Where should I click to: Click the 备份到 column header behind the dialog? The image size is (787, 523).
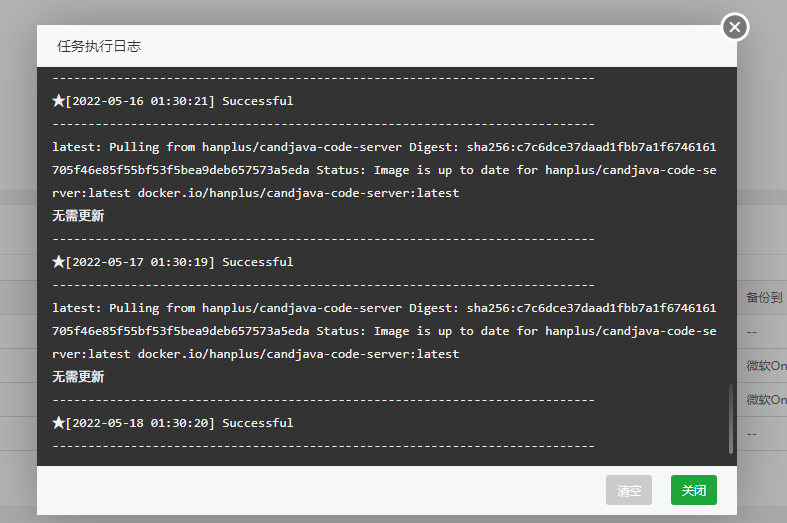pos(764,298)
